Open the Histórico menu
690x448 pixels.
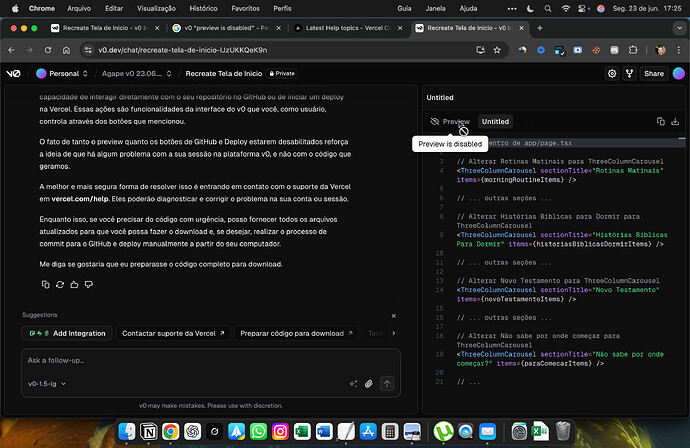(x=203, y=8)
